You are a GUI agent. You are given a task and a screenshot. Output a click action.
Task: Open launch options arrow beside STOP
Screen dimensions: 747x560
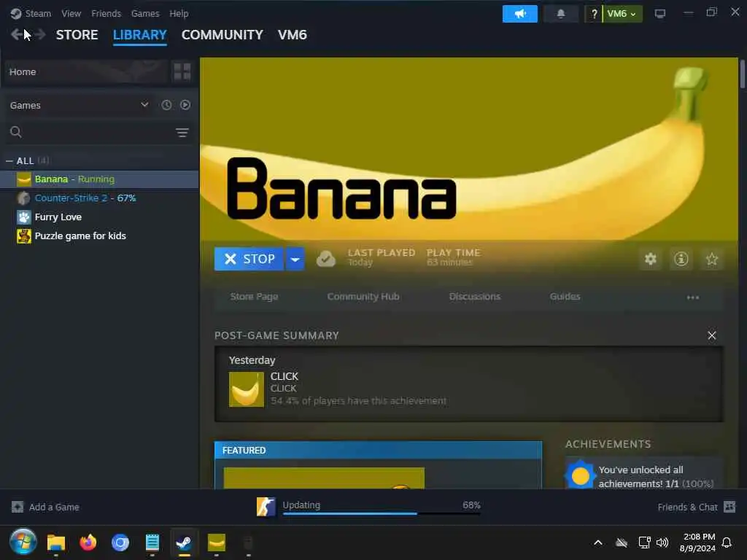(x=295, y=259)
